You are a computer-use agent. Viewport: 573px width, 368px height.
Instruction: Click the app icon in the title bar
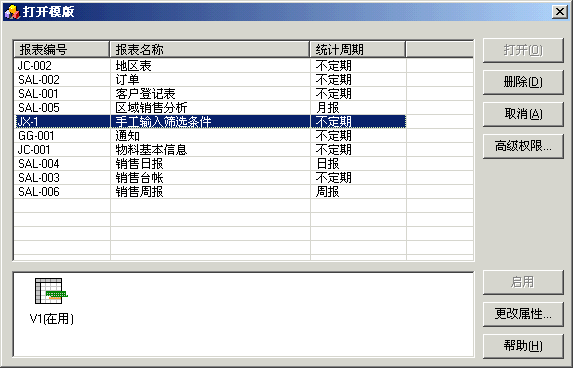[12, 11]
